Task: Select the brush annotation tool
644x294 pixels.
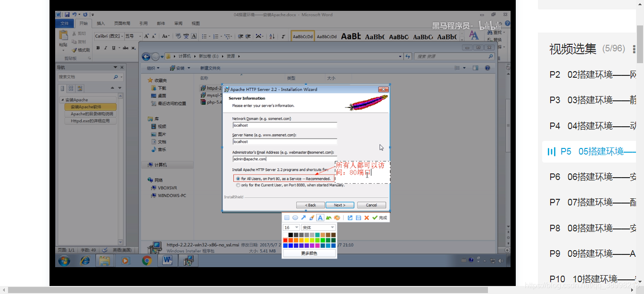Action: pyautogui.click(x=312, y=218)
